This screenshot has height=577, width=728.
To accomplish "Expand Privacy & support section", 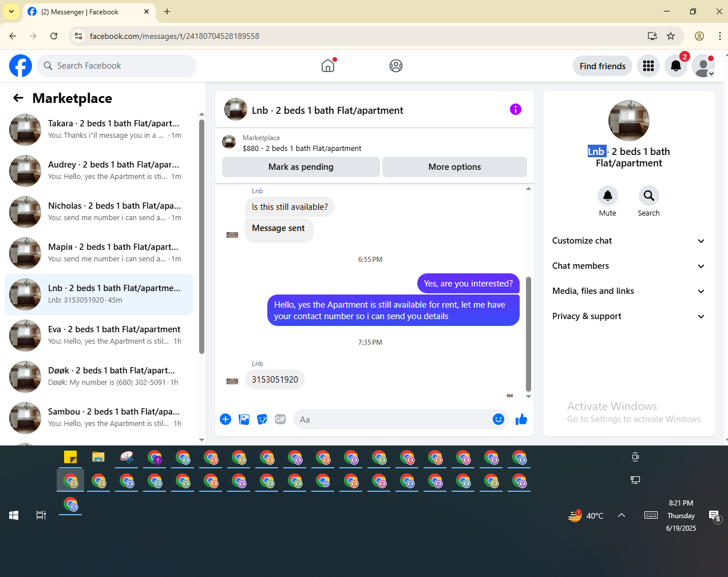I will click(x=628, y=316).
